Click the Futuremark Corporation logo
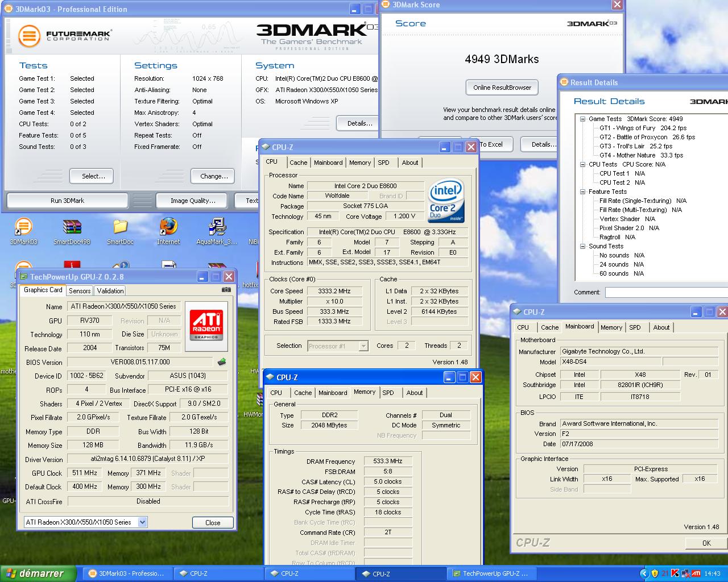 pos(64,36)
